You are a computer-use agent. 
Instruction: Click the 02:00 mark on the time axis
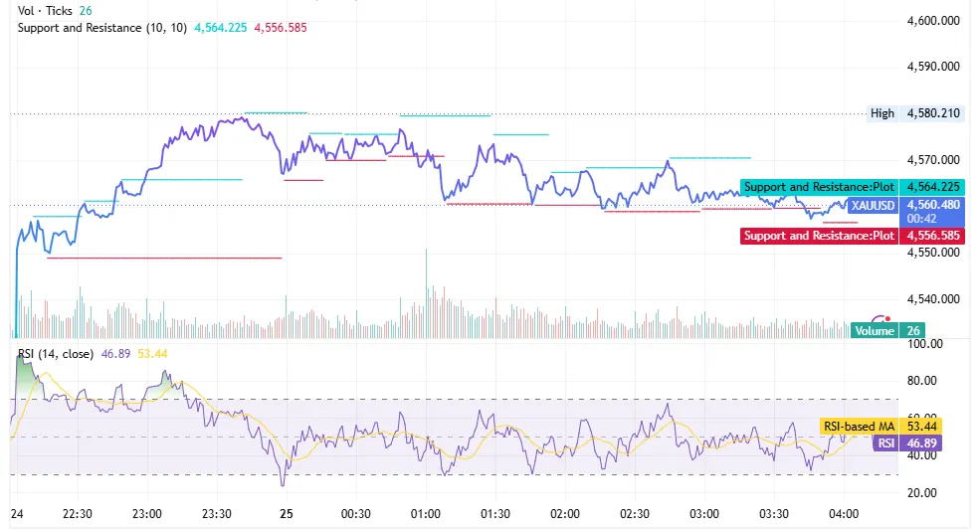(x=564, y=514)
